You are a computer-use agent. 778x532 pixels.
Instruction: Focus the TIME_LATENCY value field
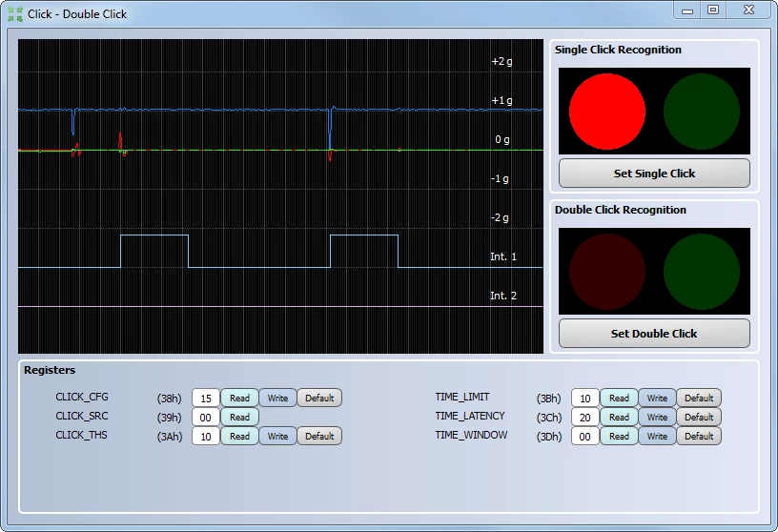[x=585, y=418]
